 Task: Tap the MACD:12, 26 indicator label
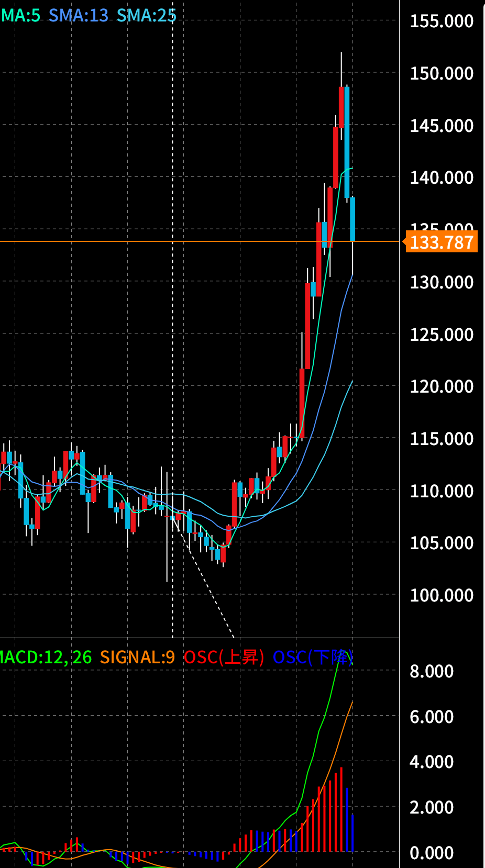pyautogui.click(x=46, y=657)
